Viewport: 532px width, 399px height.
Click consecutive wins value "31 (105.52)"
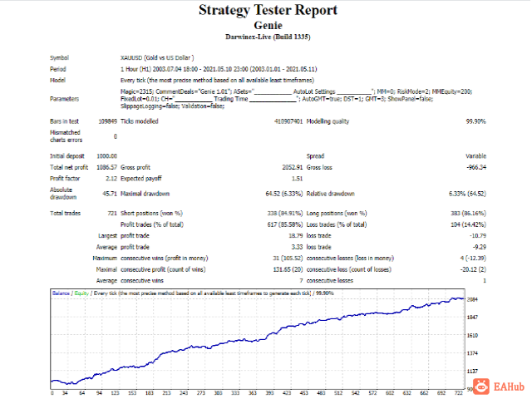(x=288, y=259)
